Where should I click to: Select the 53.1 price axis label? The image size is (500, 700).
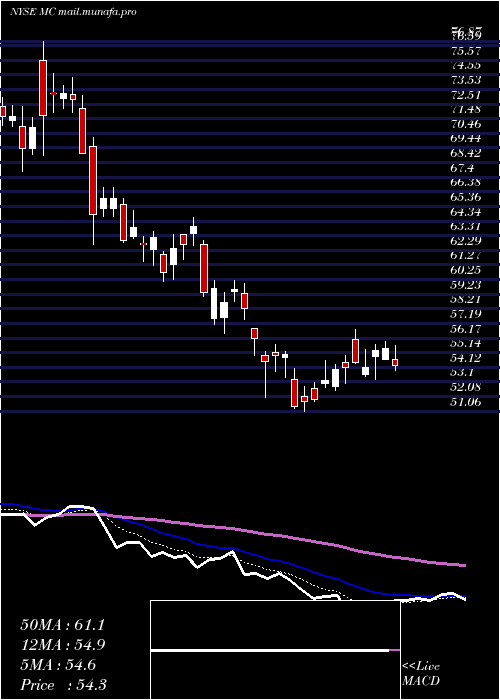[x=463, y=373]
